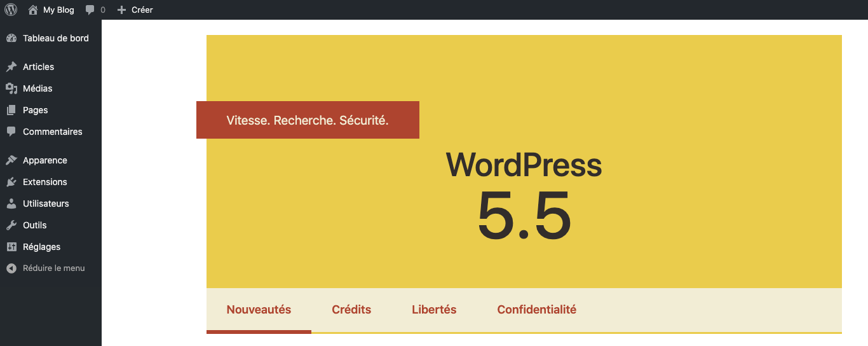This screenshot has width=868, height=346.
Task: Click the 5.5 version number
Action: point(524,216)
